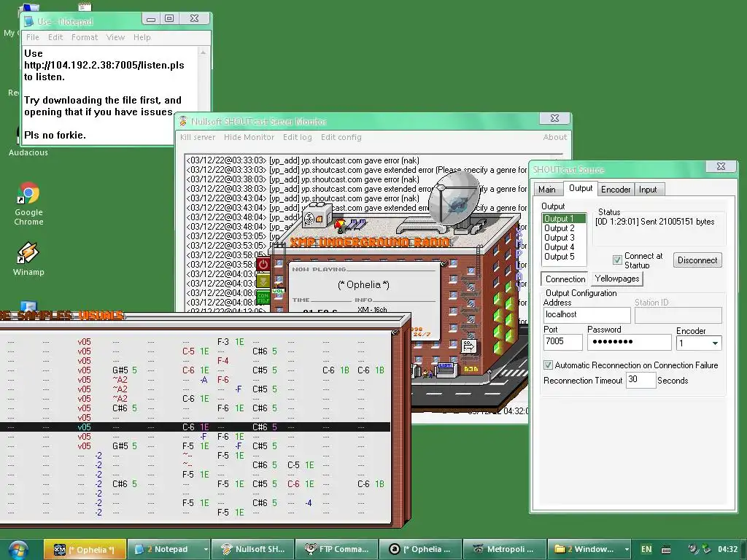This screenshot has height=560, width=747.
Task: Click the keyboard icon in system tray
Action: point(667,550)
